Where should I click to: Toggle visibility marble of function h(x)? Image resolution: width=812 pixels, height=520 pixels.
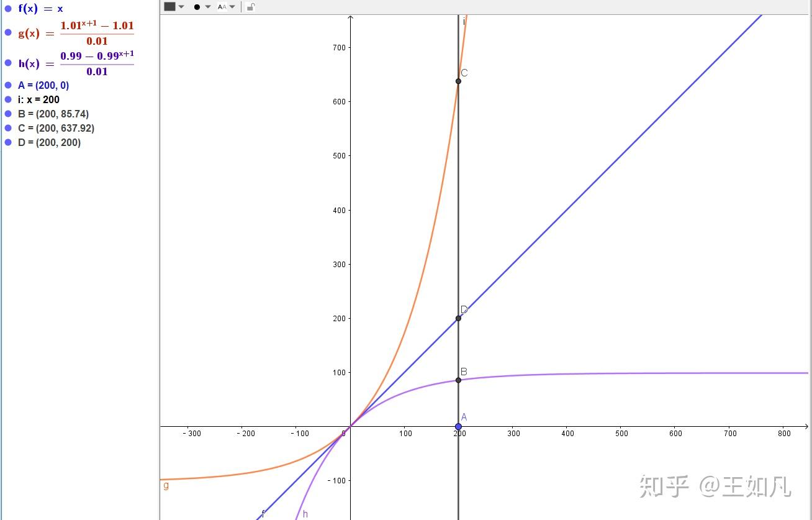click(8, 63)
